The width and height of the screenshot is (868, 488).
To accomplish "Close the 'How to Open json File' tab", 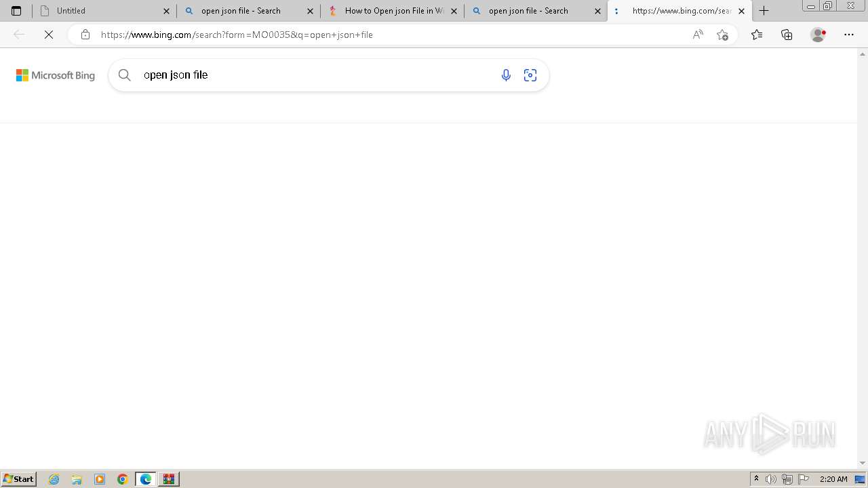I will (x=454, y=11).
